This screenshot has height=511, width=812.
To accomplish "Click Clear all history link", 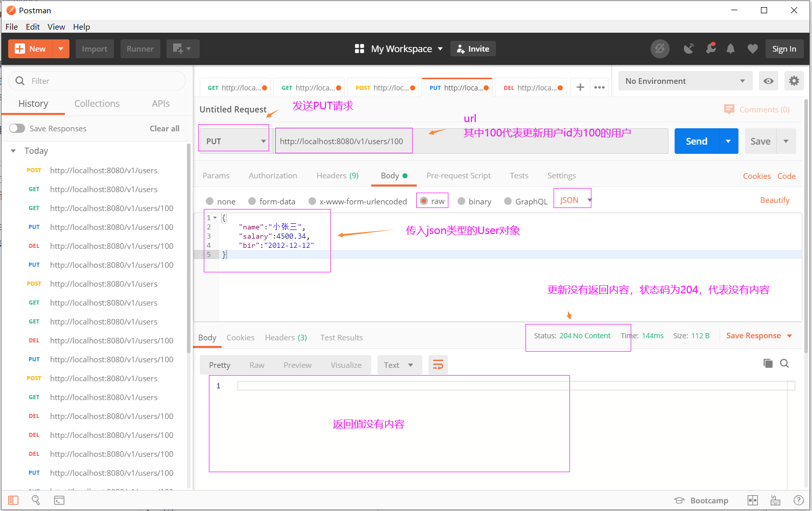I will coord(164,128).
